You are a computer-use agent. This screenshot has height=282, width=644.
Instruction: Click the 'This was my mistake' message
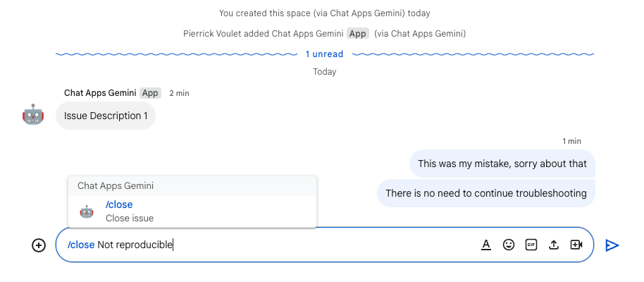click(502, 164)
